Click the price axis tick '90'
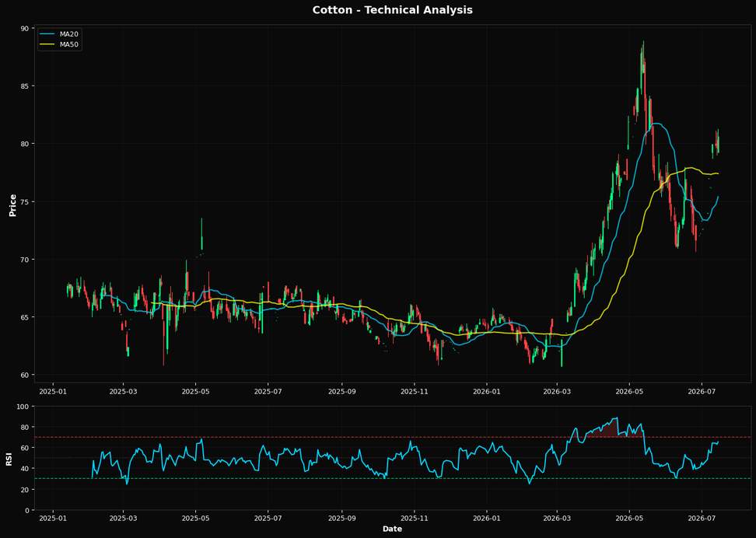 24,29
